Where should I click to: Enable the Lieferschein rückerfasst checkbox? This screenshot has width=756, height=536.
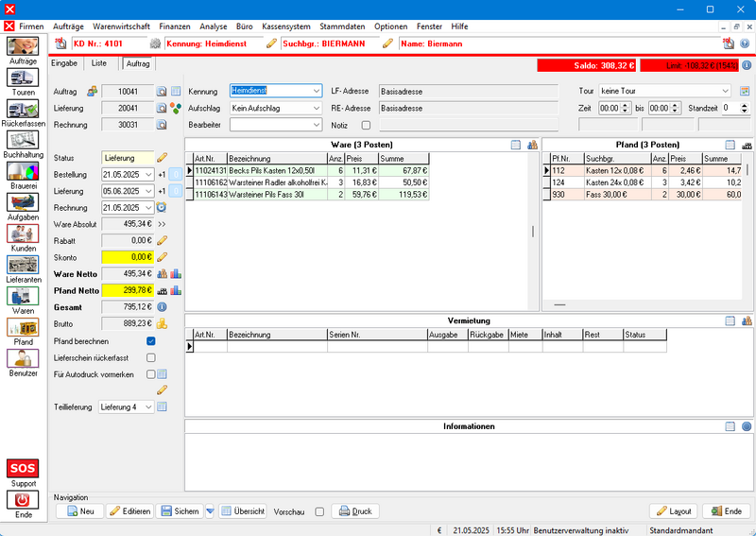click(151, 358)
